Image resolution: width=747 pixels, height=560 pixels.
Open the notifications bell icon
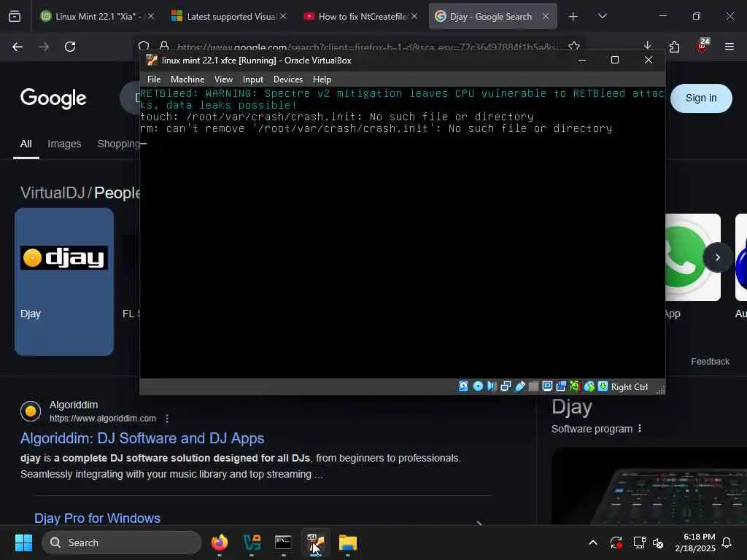click(x=727, y=542)
